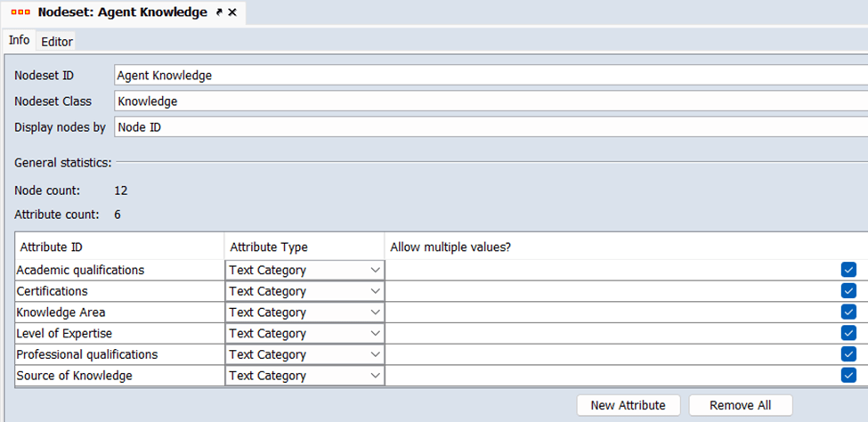
Task: Open the Display nodes by field
Action: tap(490, 127)
